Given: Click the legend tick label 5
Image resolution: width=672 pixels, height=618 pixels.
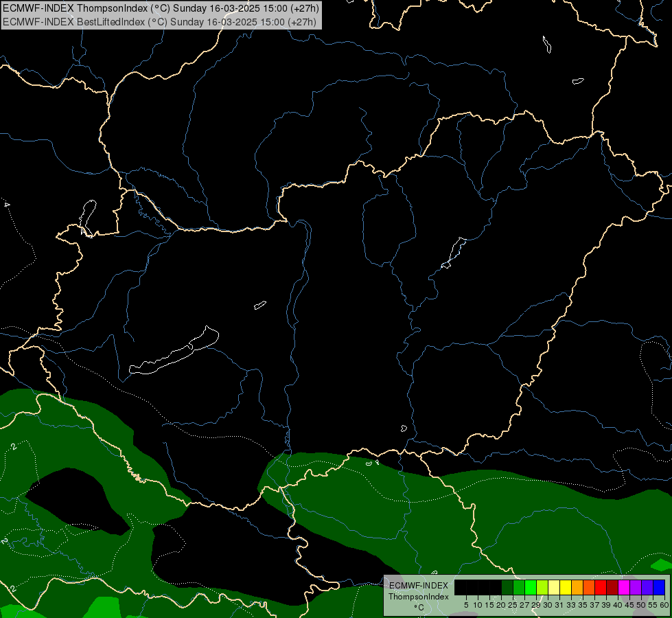Looking at the screenshot, I should pyautogui.click(x=466, y=605).
